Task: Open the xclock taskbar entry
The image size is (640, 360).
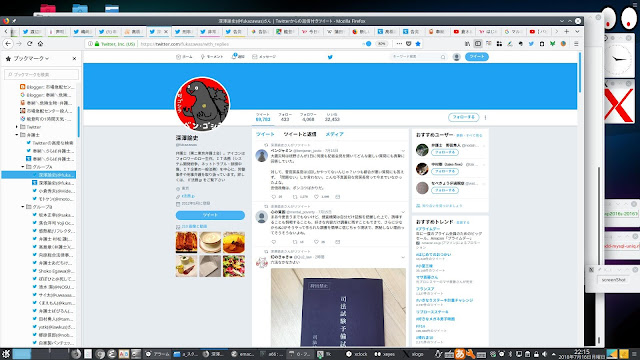Action: pos(357,354)
